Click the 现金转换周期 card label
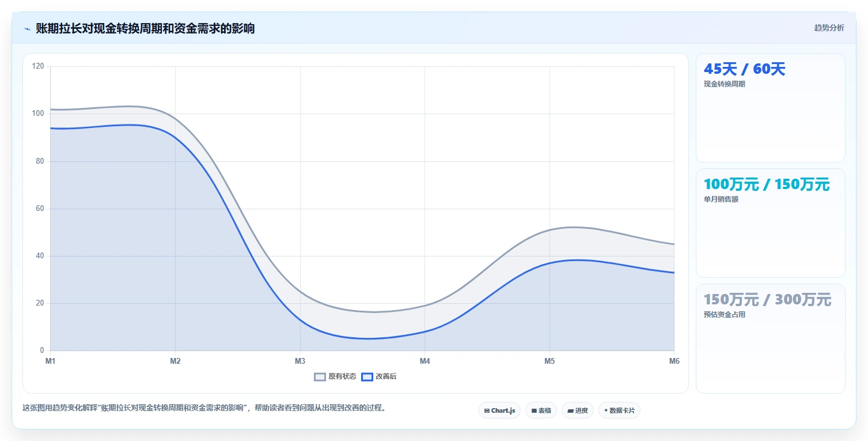868x441 pixels. (x=724, y=84)
